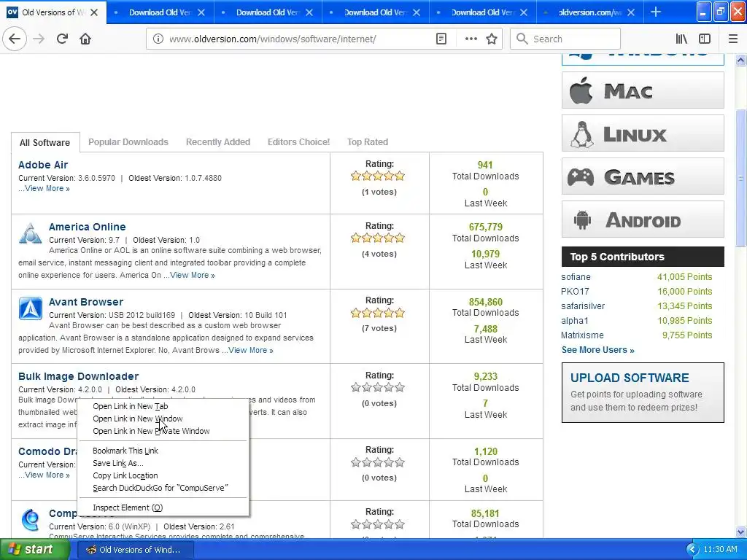
Task: Click the America Online logo icon
Action: (x=30, y=233)
